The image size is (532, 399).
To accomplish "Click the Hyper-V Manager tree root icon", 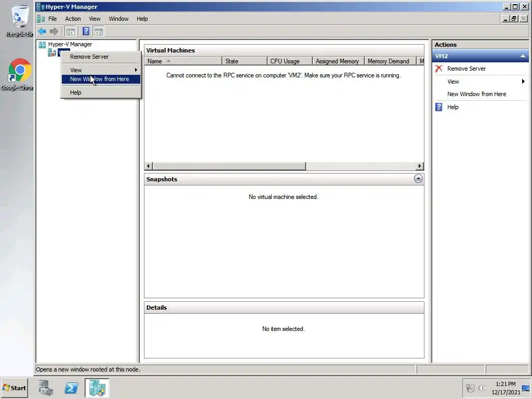I will 42,45.
